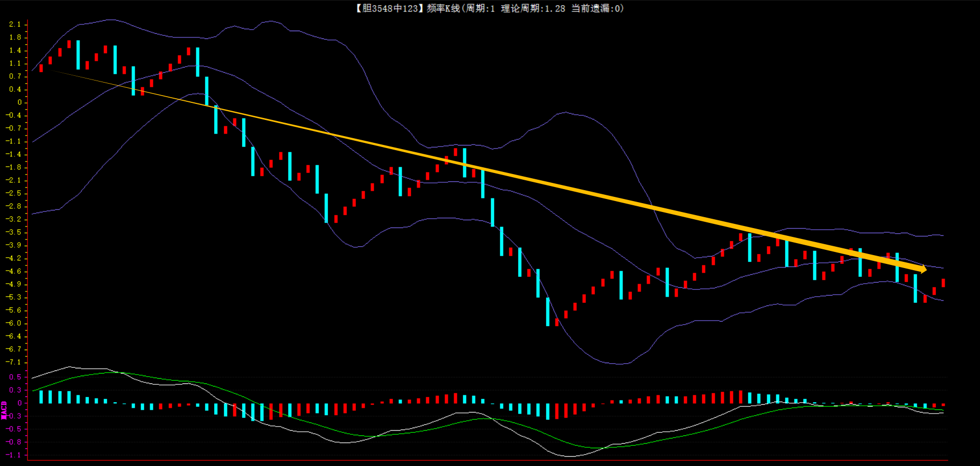The image size is (980, 466).
Task: Click the 0 label on the main price axis
Action: point(19,102)
